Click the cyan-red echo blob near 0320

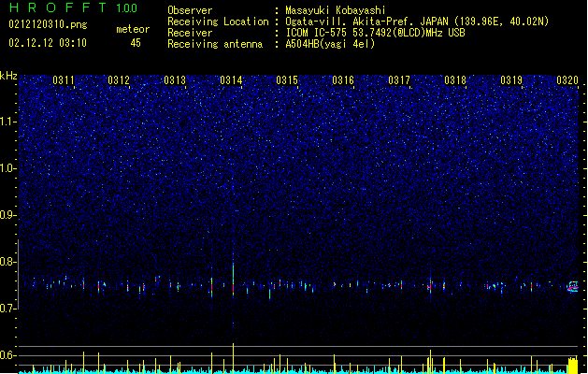(x=573, y=287)
